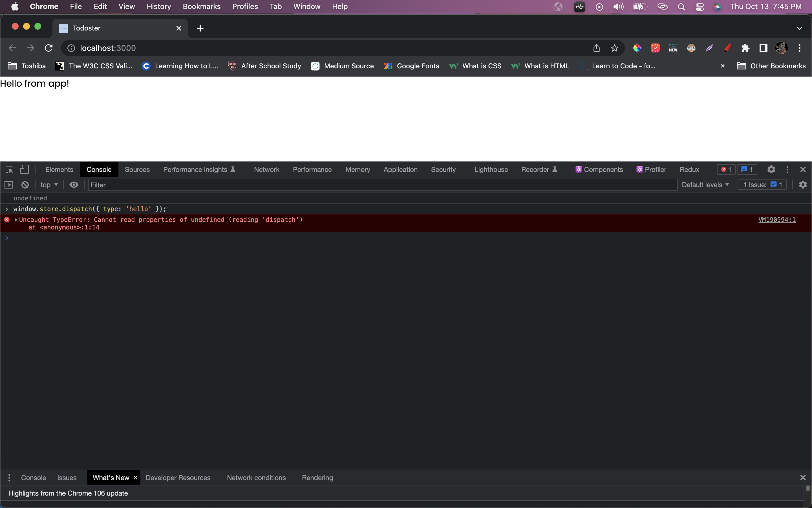812x508 pixels.
Task: Open Chrome three-dot menu
Action: [x=800, y=48]
